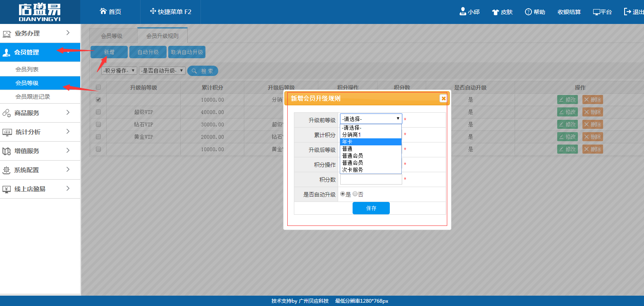Check the 黄金VIP row checkbox

[98, 137]
